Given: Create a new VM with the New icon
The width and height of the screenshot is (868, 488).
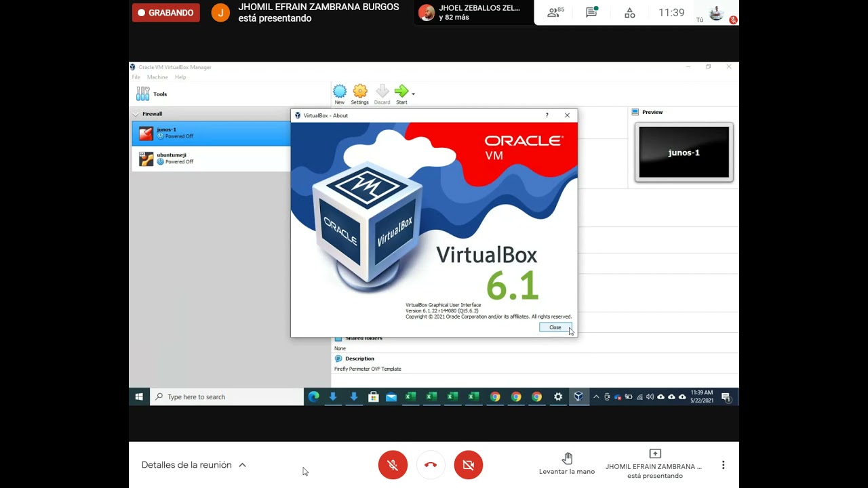Looking at the screenshot, I should tap(340, 94).
